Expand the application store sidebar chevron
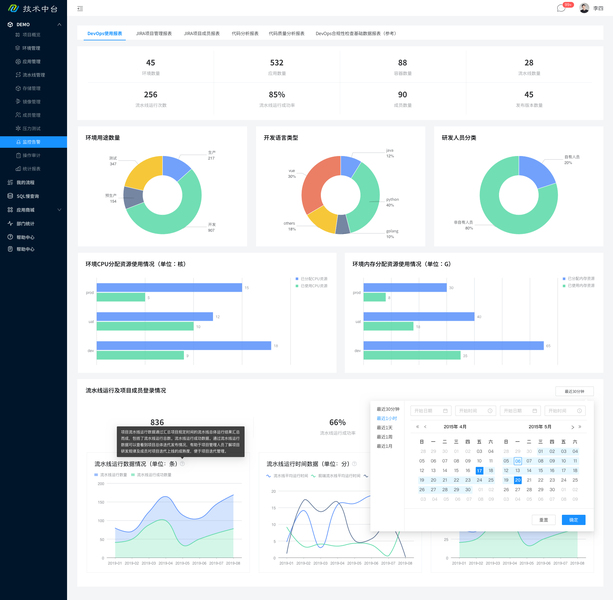This screenshot has height=600, width=613. [59, 210]
